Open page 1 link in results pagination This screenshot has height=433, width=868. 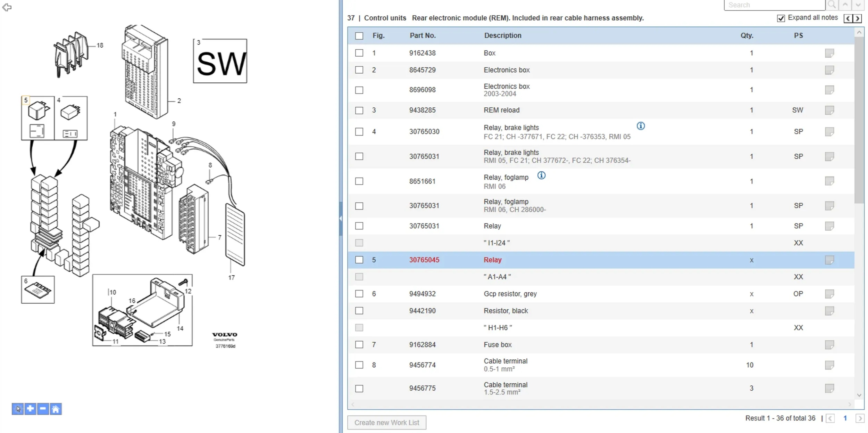pyautogui.click(x=845, y=418)
